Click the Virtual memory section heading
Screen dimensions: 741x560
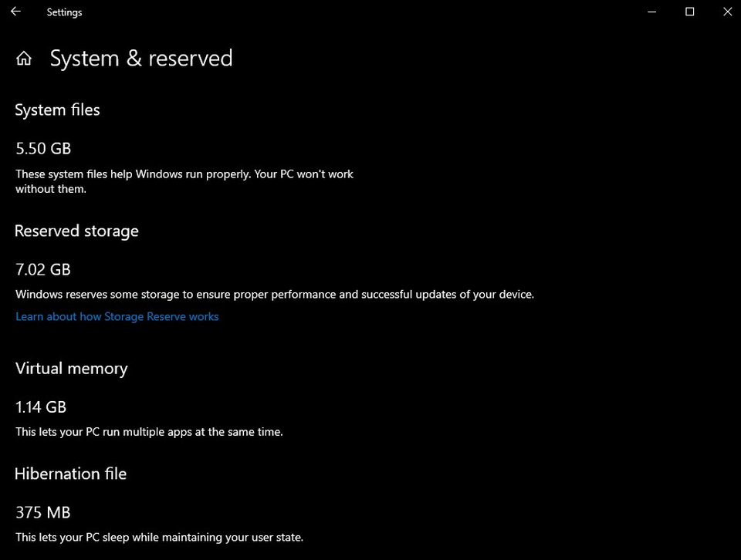pos(71,368)
